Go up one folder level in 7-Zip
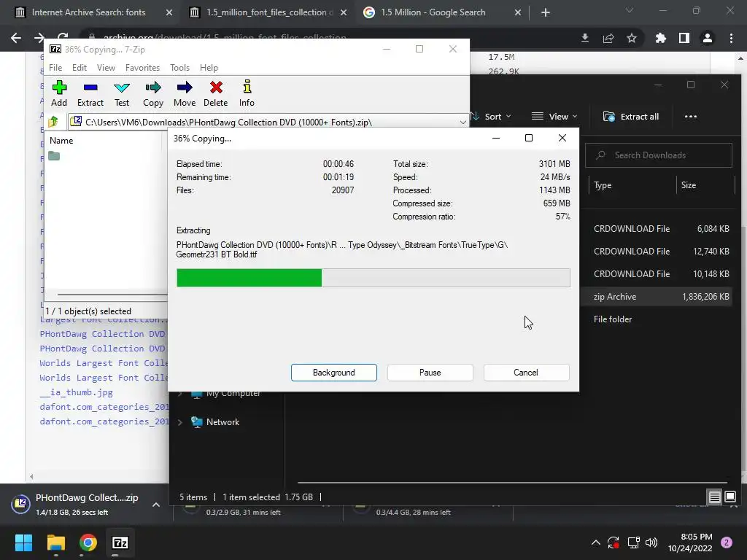This screenshot has height=560, width=747. (53, 122)
